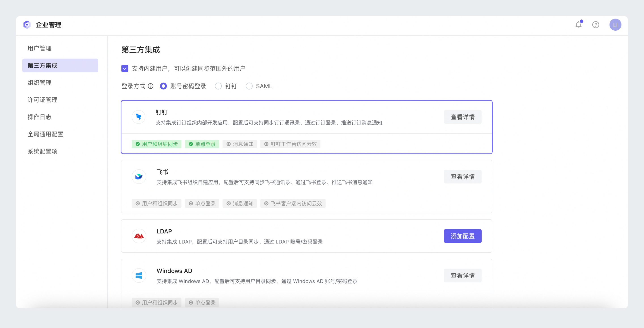644x328 pixels.
Task: Open 许可证管理 sidebar item
Action: coord(60,100)
